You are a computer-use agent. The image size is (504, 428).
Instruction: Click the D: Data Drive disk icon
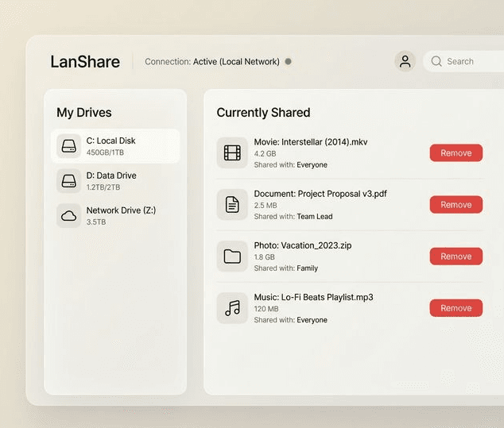69,181
